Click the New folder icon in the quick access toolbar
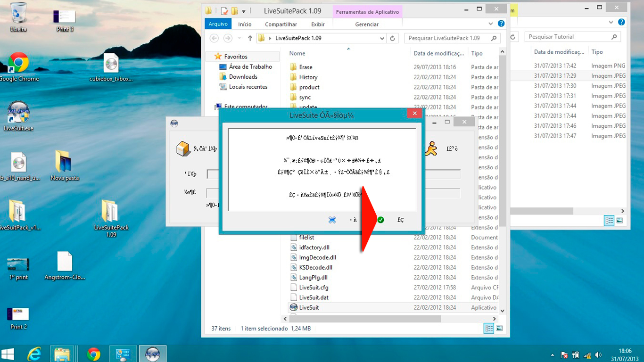This screenshot has width=644, height=362. (234, 11)
